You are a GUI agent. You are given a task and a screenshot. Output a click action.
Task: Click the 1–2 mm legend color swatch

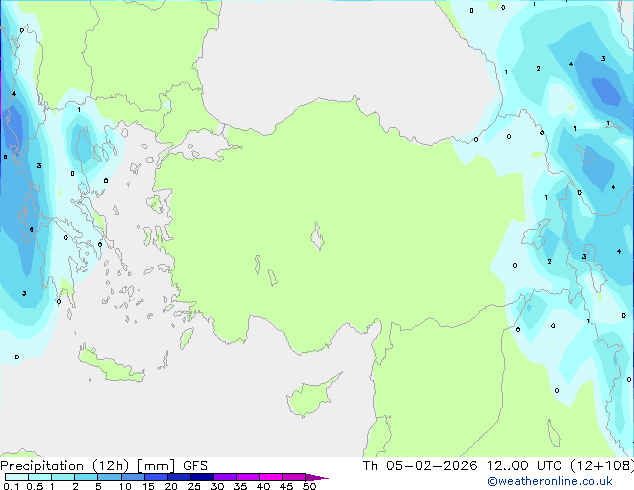pyautogui.click(x=63, y=477)
